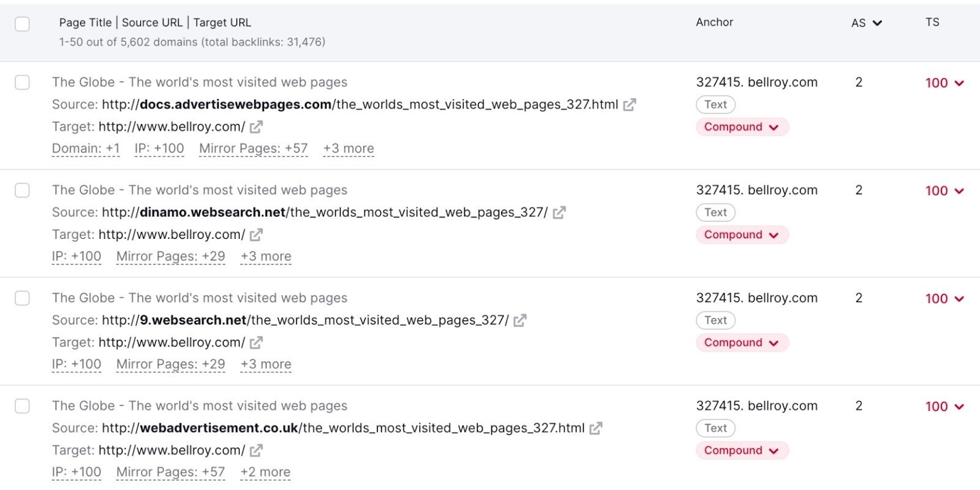Click external icon beside second row target URL
This screenshot has height=490, width=980.
[257, 235]
